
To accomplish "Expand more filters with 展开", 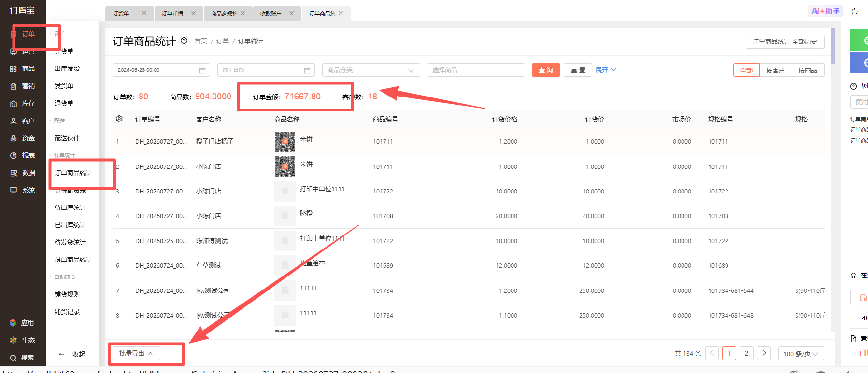I will [606, 70].
